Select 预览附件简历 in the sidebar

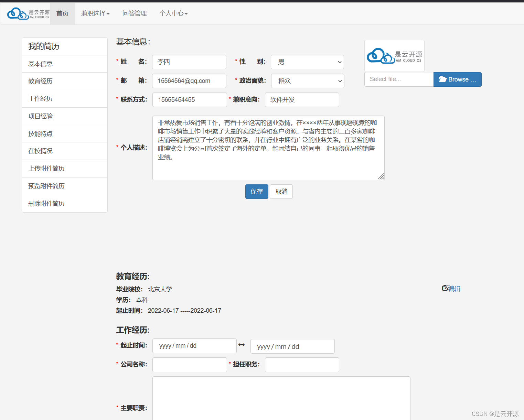[65, 186]
